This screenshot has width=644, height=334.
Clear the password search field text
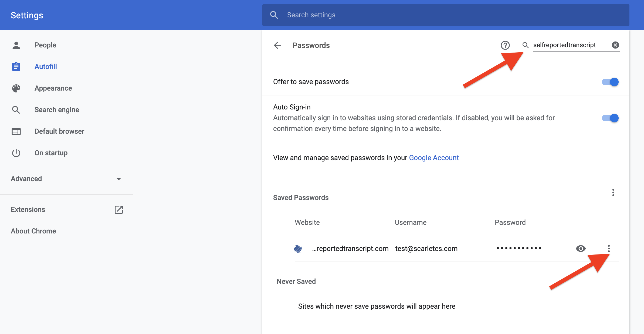coord(615,45)
